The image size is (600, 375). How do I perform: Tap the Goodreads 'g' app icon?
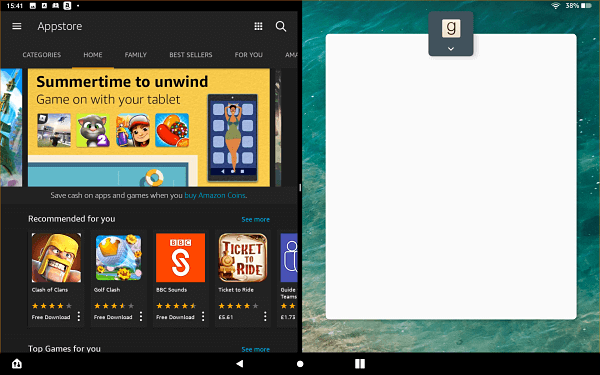point(451,28)
